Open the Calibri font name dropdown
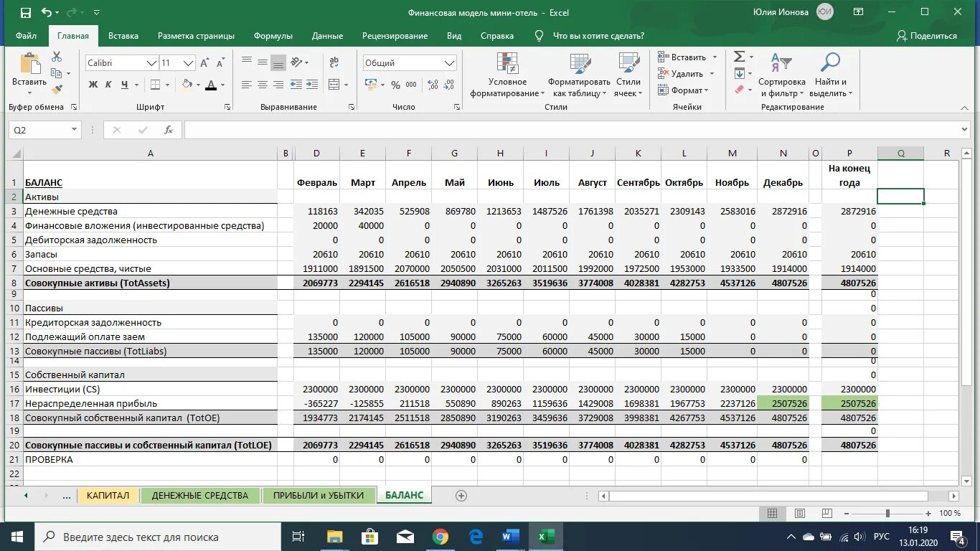The width and height of the screenshot is (980, 551). [151, 63]
